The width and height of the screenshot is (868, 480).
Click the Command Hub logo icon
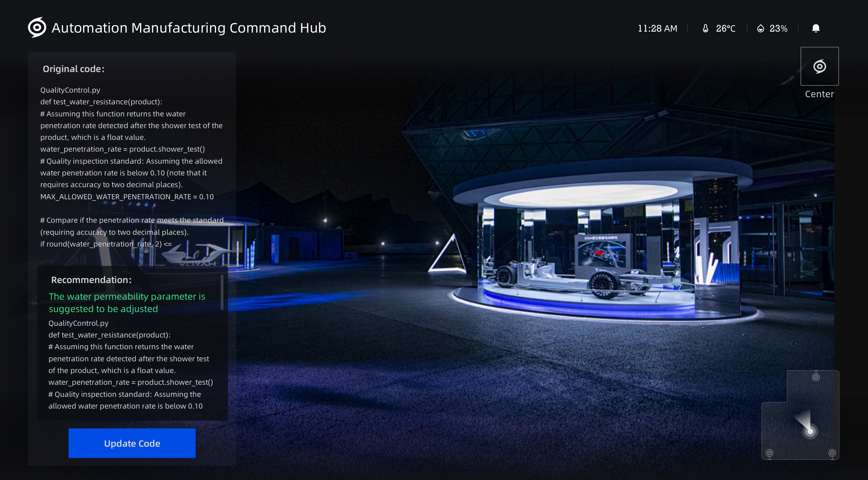[37, 27]
